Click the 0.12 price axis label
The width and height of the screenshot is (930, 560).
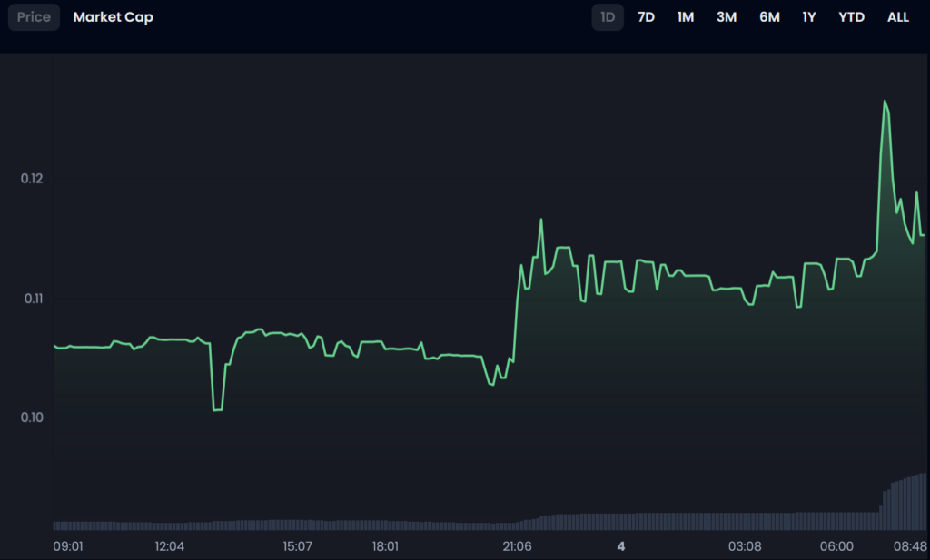(32, 179)
